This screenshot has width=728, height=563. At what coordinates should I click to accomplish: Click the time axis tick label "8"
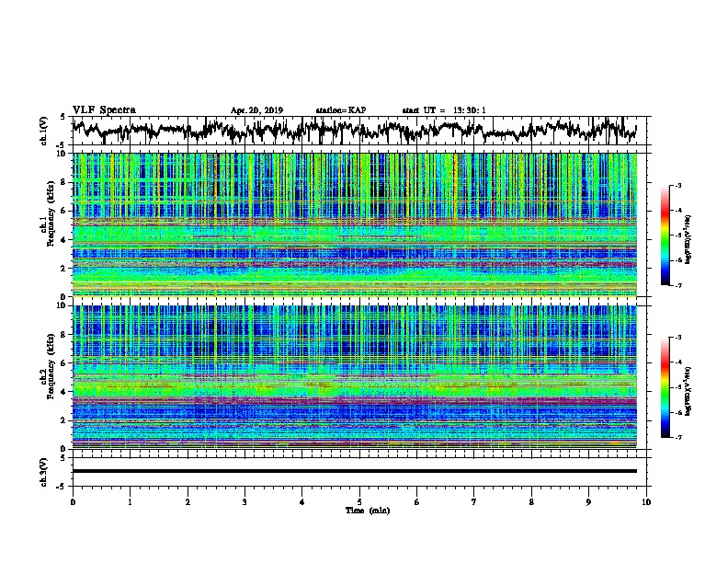click(x=531, y=501)
